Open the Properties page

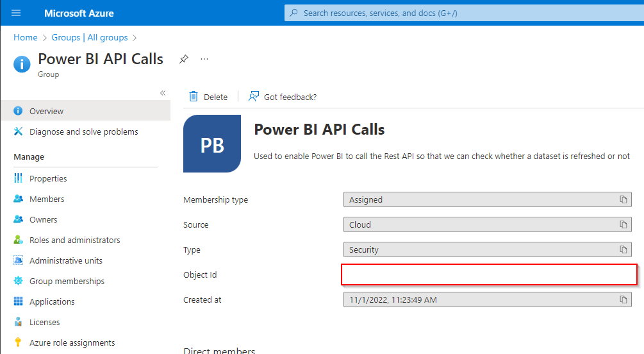[48, 178]
